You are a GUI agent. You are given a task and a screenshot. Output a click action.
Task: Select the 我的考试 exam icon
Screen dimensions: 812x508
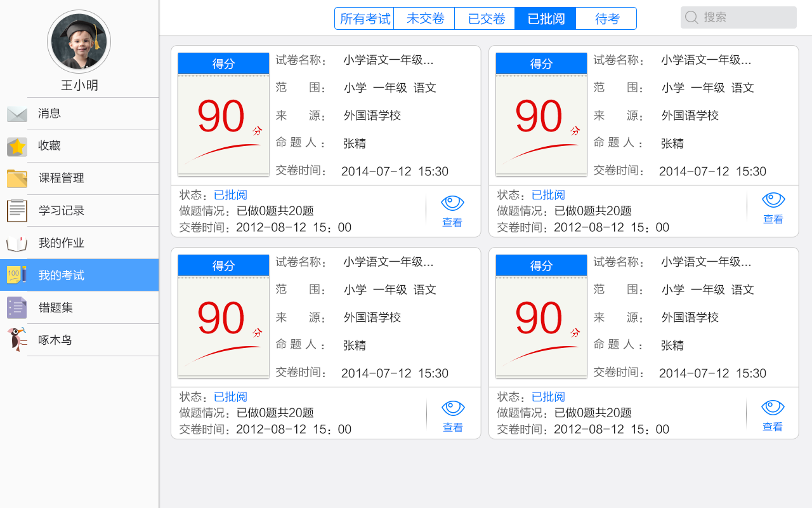point(16,274)
